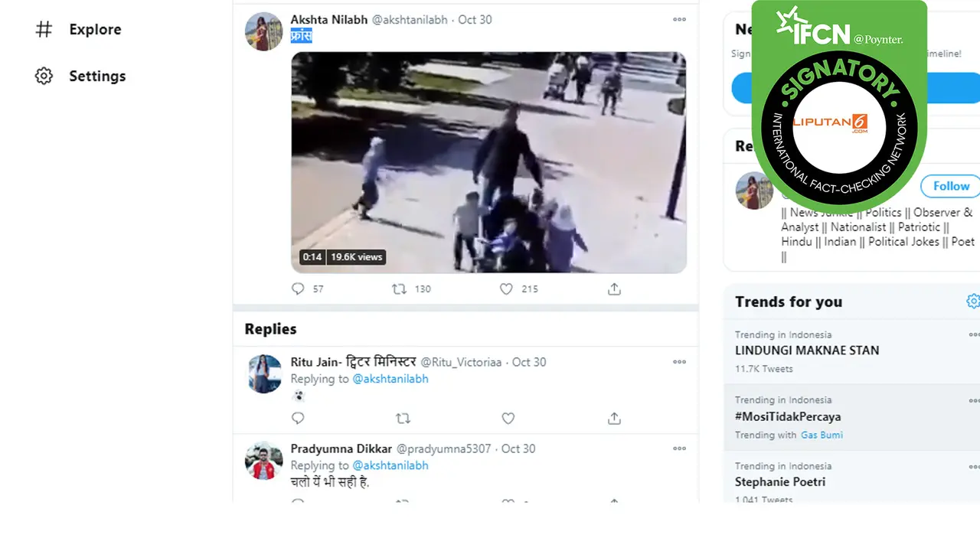The image size is (980, 551).
Task: Retweet Ritu Jain's reply
Action: (403, 418)
